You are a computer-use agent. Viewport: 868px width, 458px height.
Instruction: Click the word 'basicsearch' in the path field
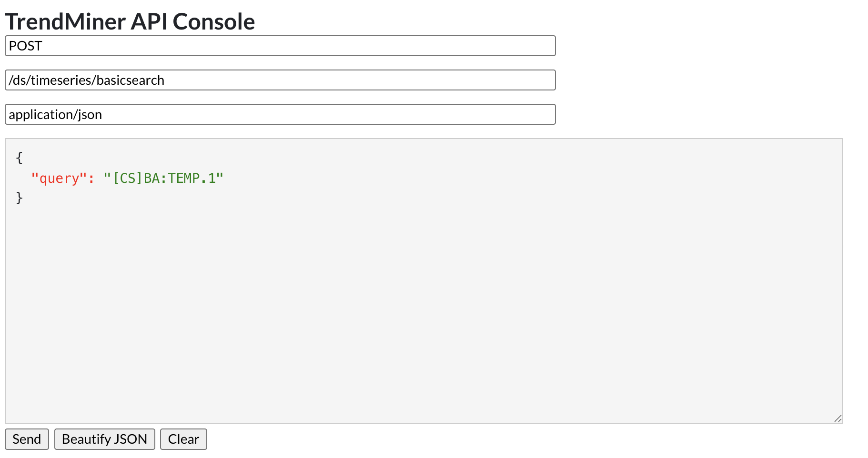coord(130,80)
